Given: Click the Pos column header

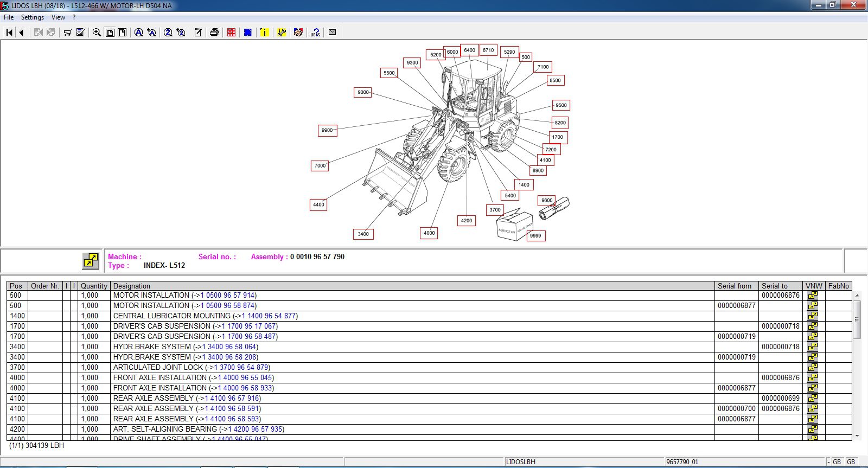Looking at the screenshot, I should coord(17,286).
